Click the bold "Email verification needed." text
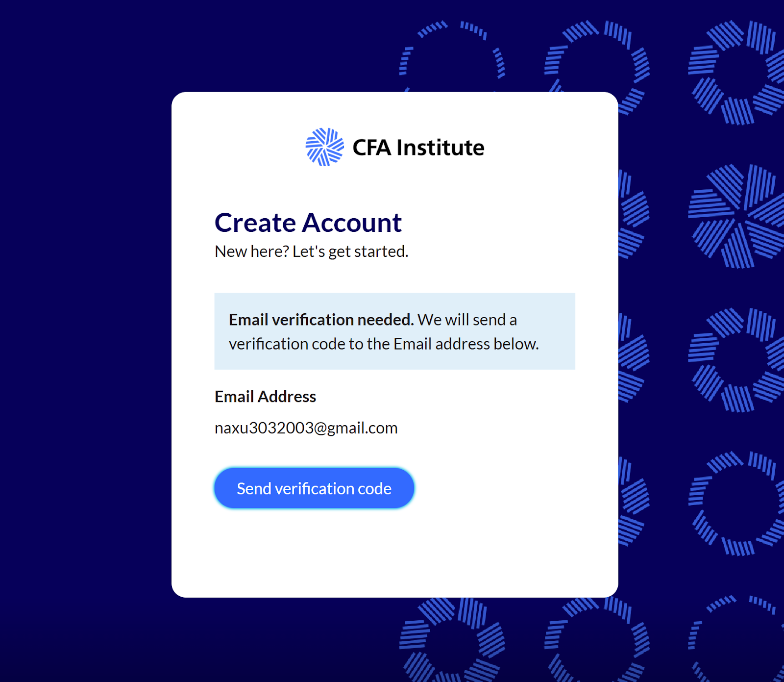The image size is (784, 682). pos(321,320)
